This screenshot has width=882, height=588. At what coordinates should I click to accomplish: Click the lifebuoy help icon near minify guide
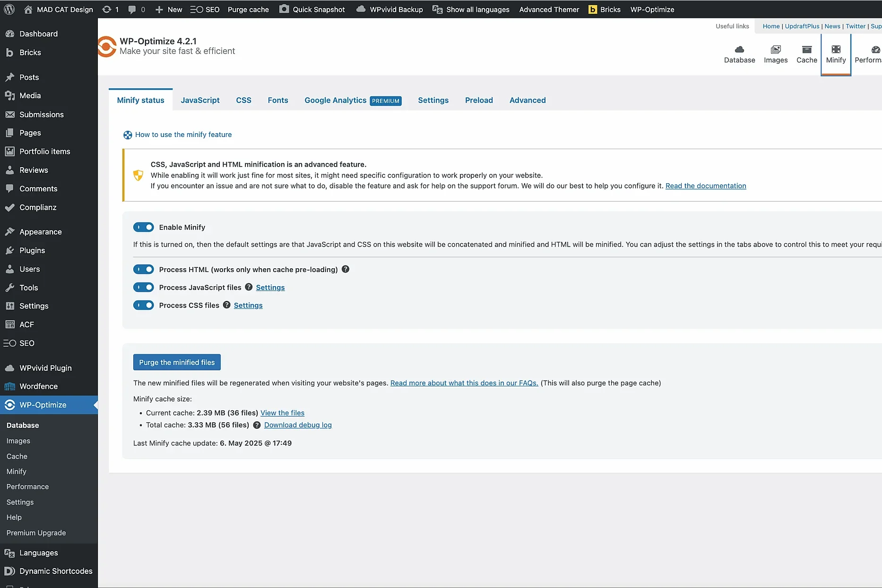[x=128, y=135]
